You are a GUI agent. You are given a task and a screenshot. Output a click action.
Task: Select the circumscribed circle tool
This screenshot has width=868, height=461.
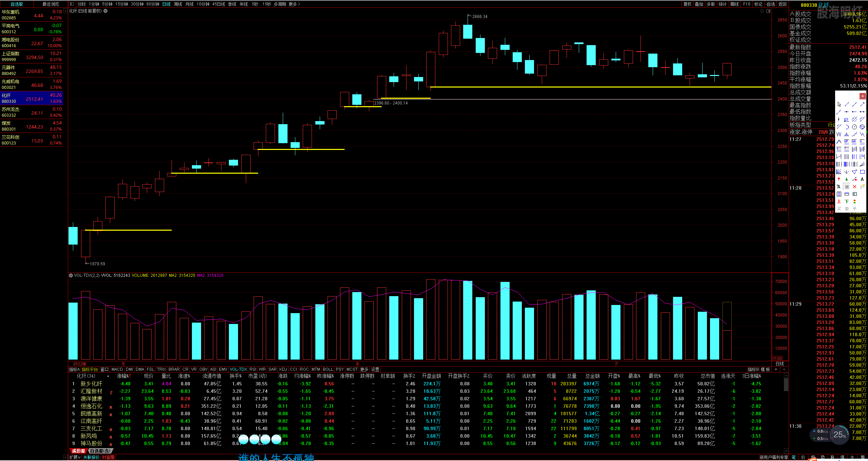click(x=862, y=127)
